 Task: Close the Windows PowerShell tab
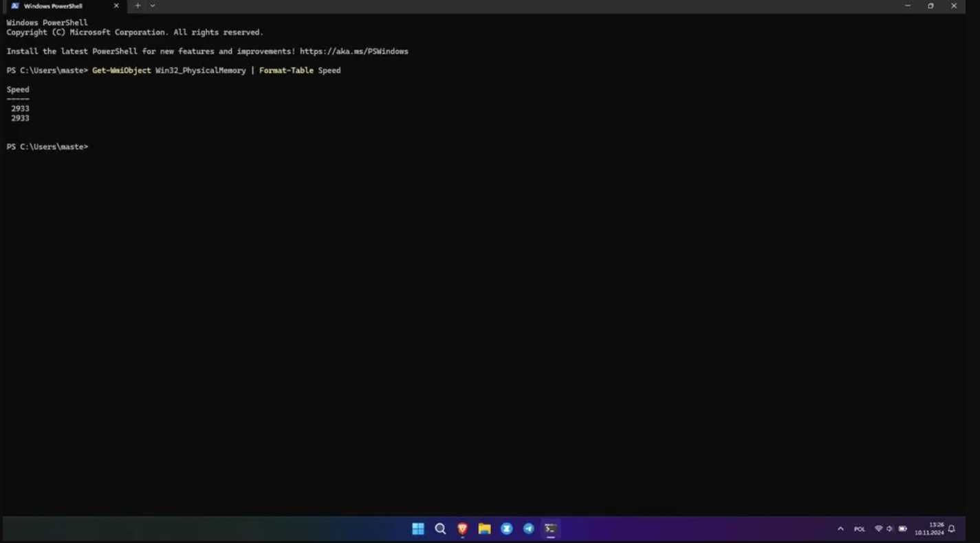click(116, 6)
